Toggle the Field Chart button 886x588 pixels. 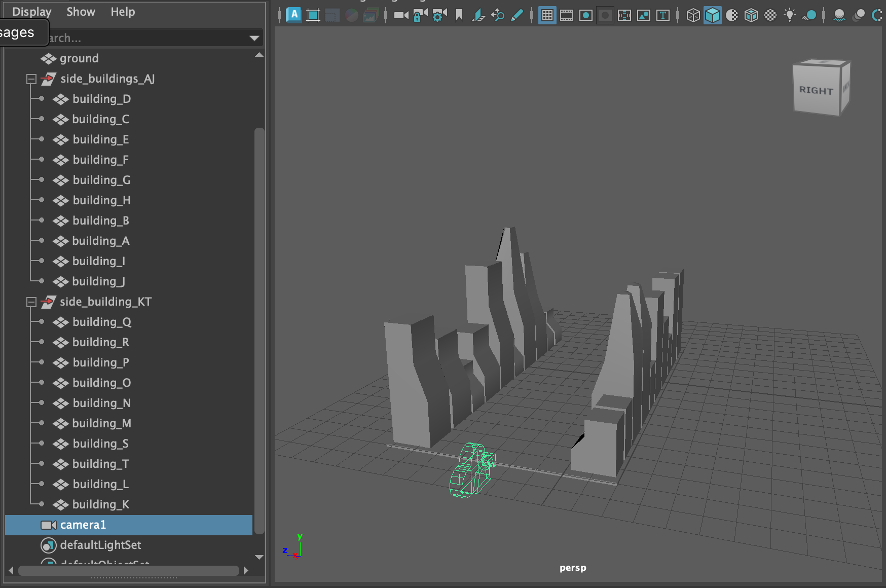[624, 15]
